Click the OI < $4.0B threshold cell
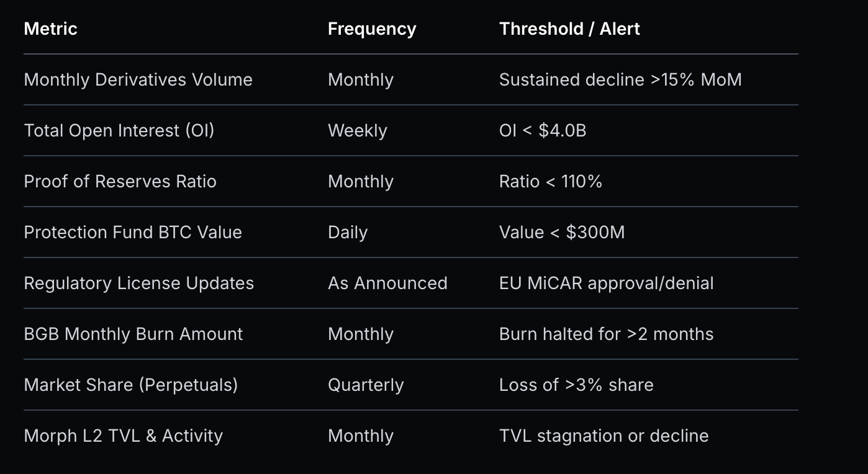 (542, 131)
